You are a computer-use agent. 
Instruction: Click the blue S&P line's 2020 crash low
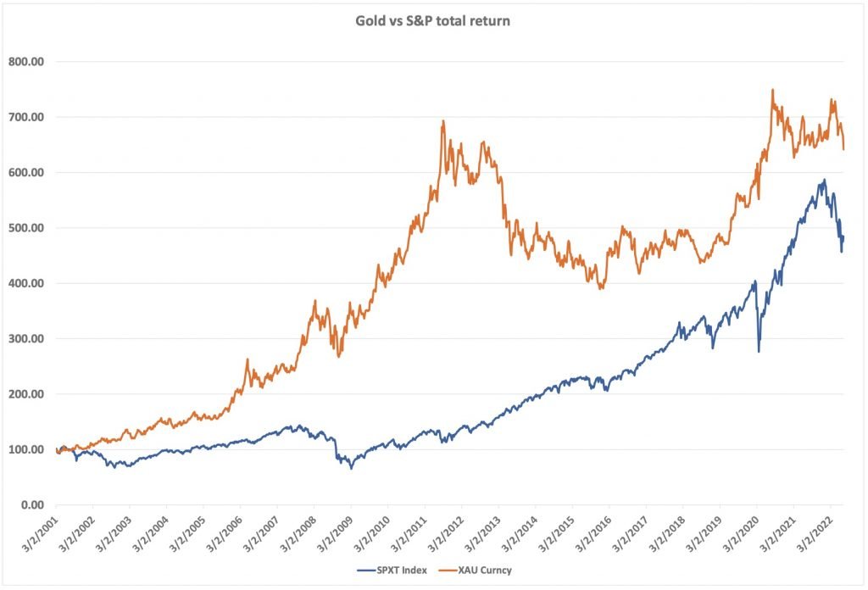pos(759,351)
